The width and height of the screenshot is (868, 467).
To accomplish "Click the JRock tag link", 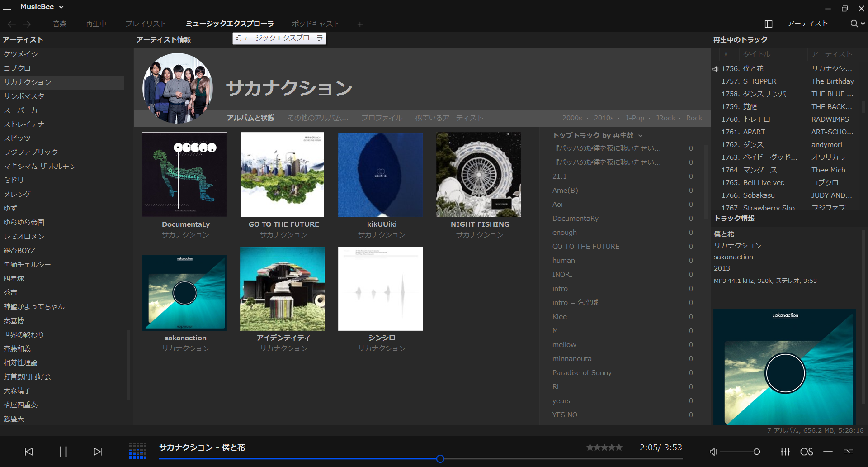I will [665, 118].
